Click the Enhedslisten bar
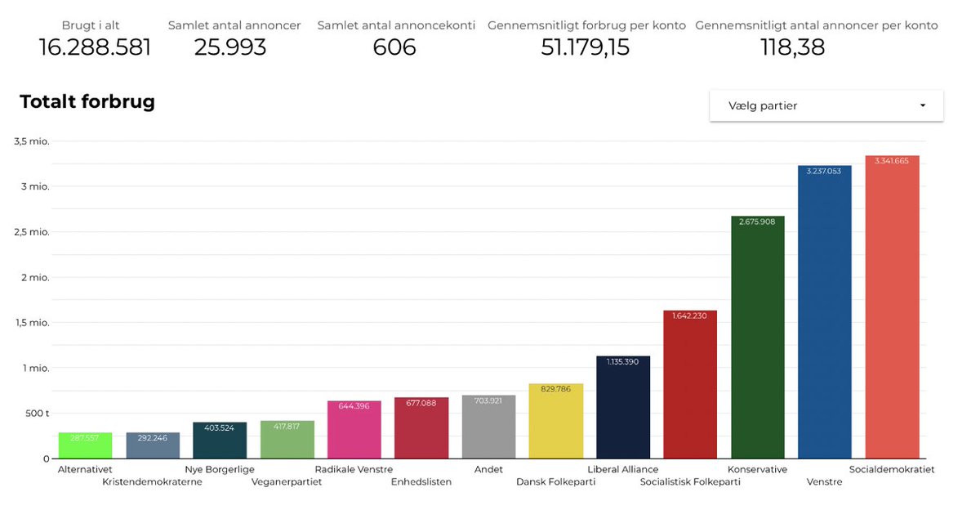This screenshot has height=519, width=980. coord(421,427)
